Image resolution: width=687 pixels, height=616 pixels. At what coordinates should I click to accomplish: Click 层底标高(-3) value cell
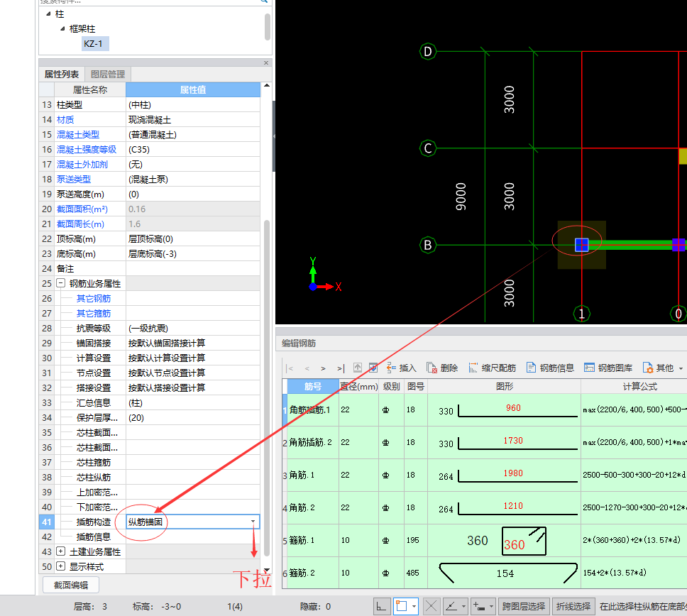pos(193,253)
